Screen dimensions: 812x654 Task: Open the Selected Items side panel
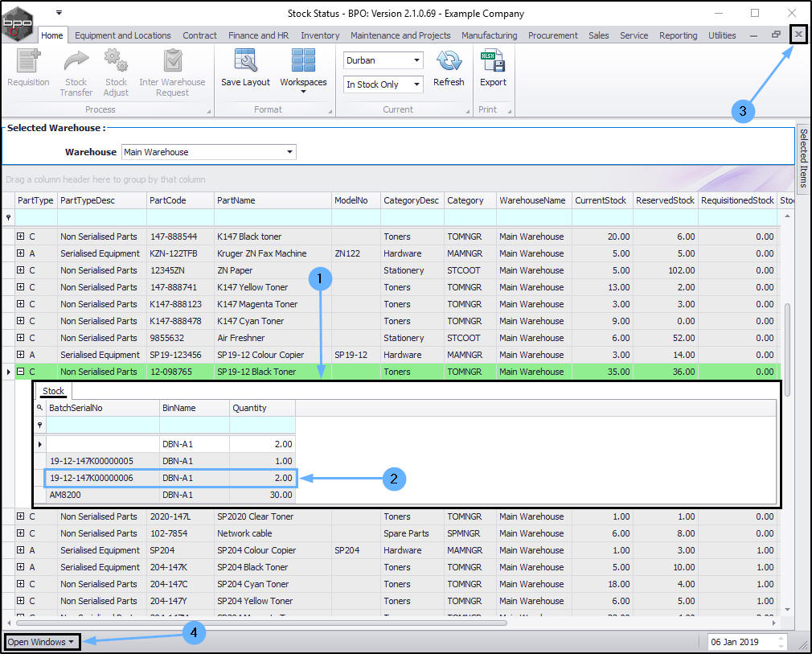click(802, 157)
